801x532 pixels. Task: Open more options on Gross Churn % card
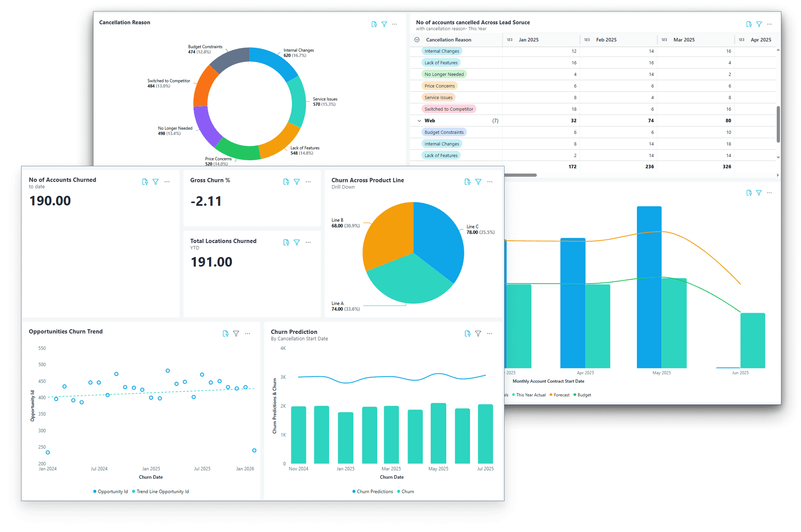point(308,182)
